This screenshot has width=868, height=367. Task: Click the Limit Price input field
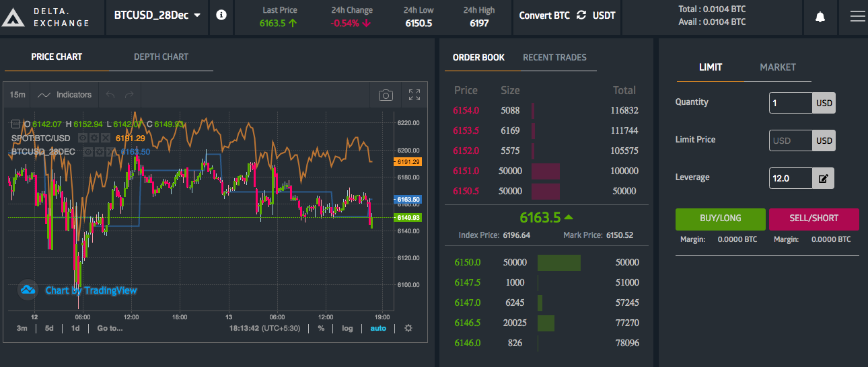click(791, 141)
